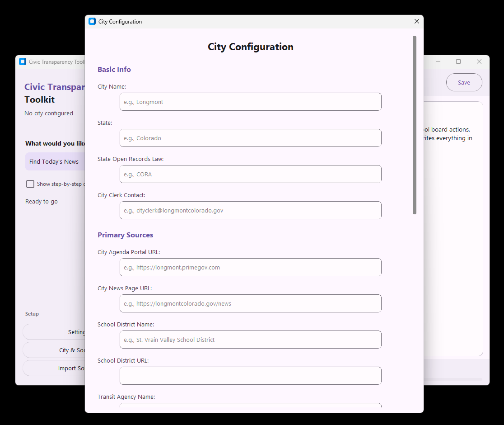Click the City Configuration dialog app icon
Viewport: 504px width, 425px height.
click(x=92, y=21)
